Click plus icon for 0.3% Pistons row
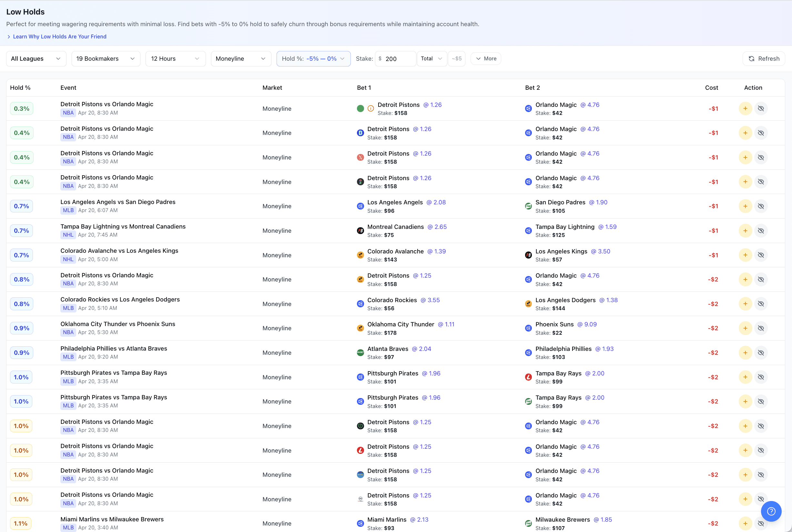792x532 pixels. point(745,108)
